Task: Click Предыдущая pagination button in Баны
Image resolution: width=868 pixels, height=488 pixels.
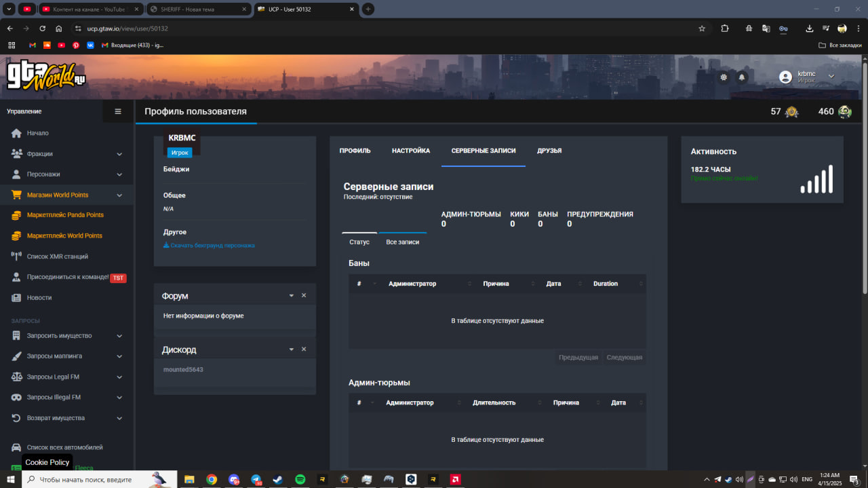Action: click(578, 358)
